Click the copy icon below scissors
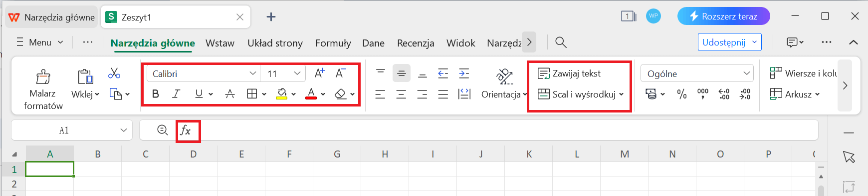Viewport: 868px width, 196px height. [x=116, y=94]
